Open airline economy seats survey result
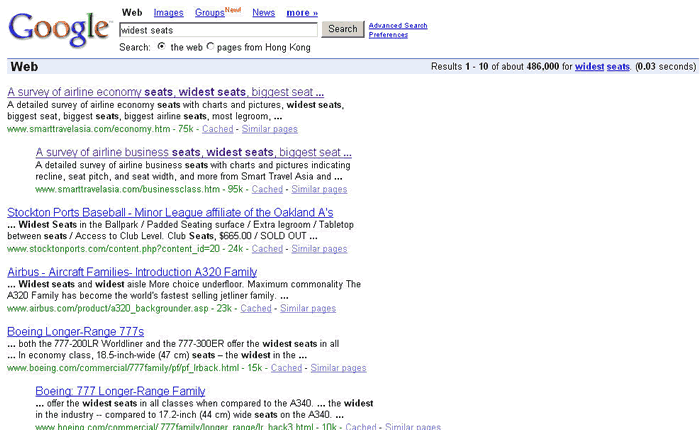Viewport: 700px width, 430px height. (165, 92)
